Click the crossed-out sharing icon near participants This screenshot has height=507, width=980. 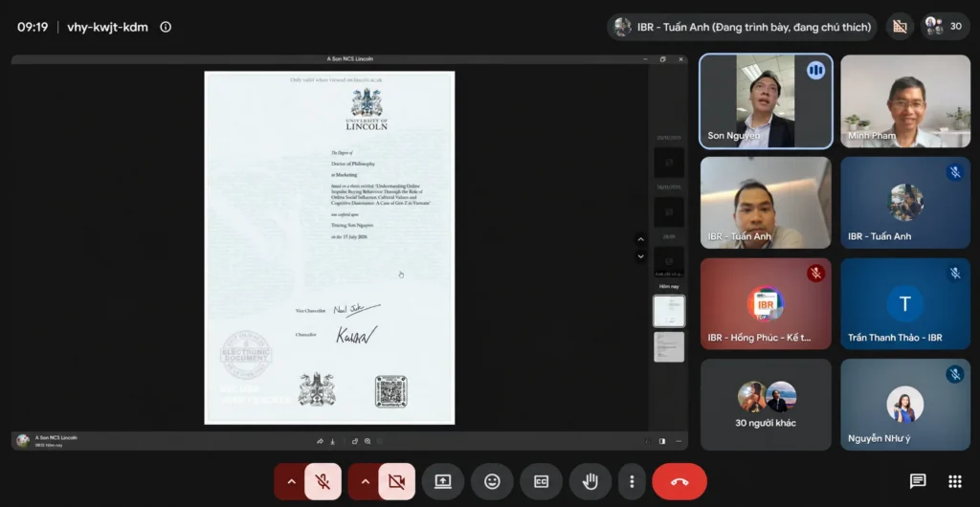900,27
